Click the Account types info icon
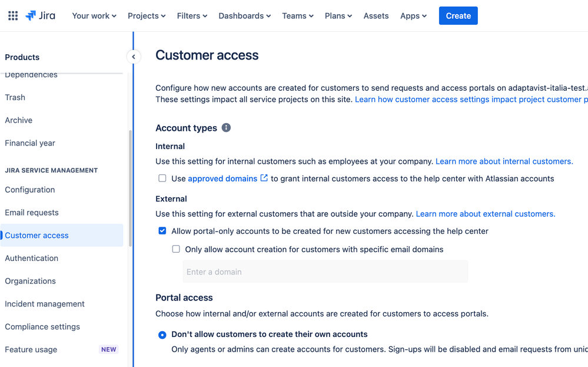Viewport: 588px width, 367px height. (x=226, y=128)
